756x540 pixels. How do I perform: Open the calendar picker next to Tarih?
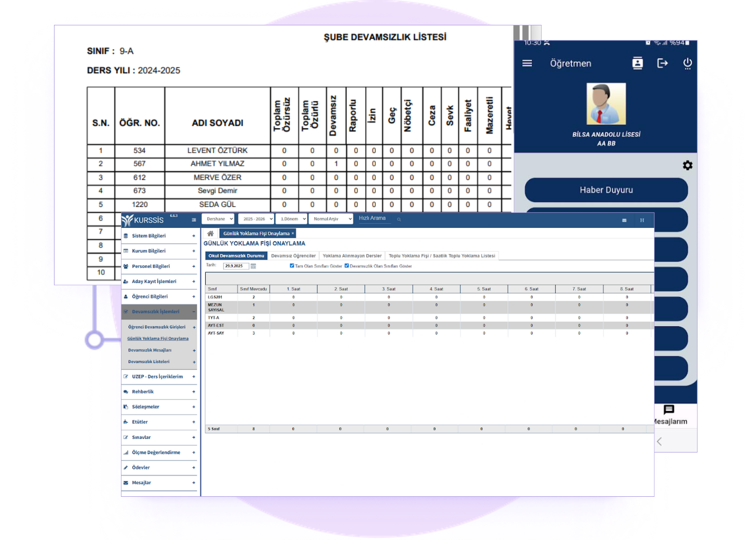click(x=253, y=266)
